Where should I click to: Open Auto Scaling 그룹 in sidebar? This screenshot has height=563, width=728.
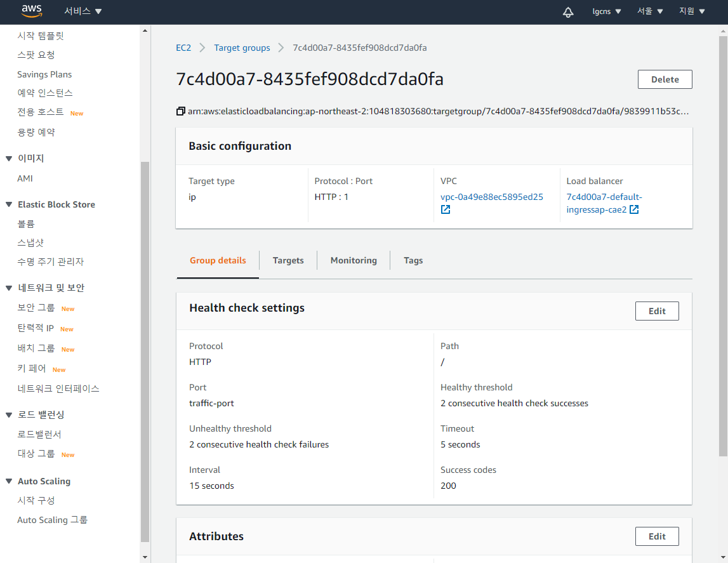click(53, 520)
